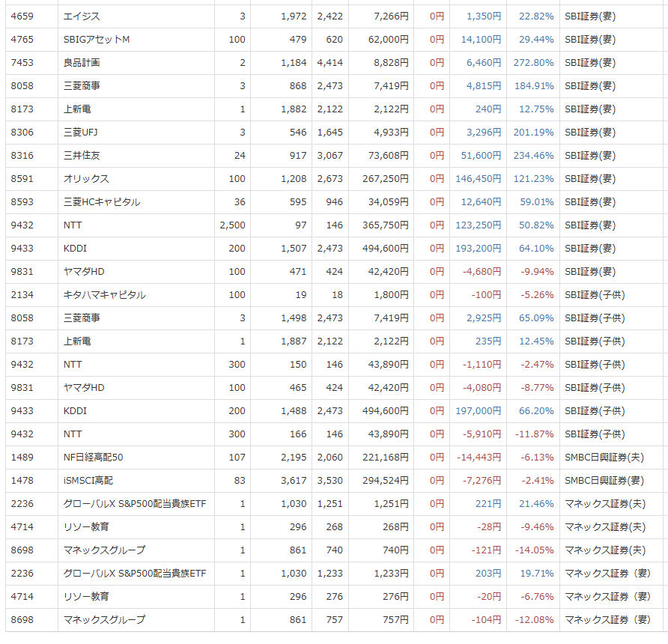The image size is (668, 644).
Task: Click the 123,250円 profit cell
Action: pyautogui.click(x=478, y=225)
